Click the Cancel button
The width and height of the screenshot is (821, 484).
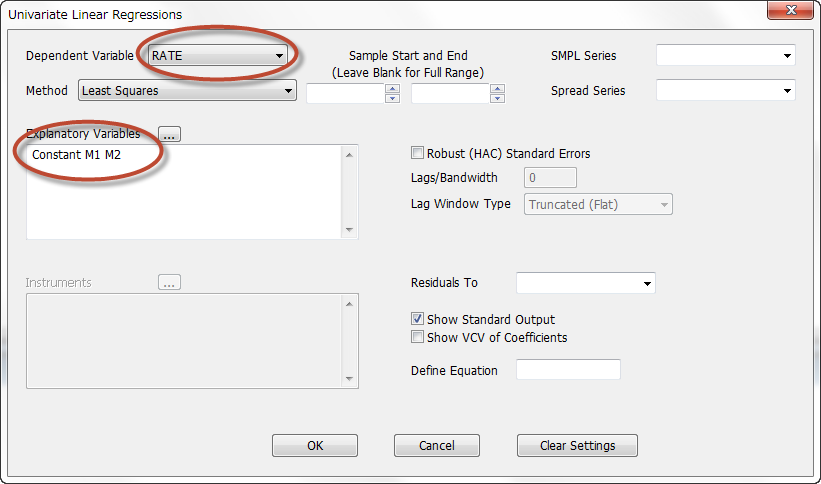click(437, 445)
